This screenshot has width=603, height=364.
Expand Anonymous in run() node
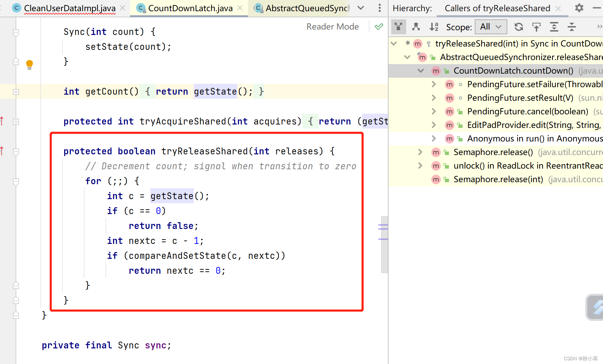[434, 138]
